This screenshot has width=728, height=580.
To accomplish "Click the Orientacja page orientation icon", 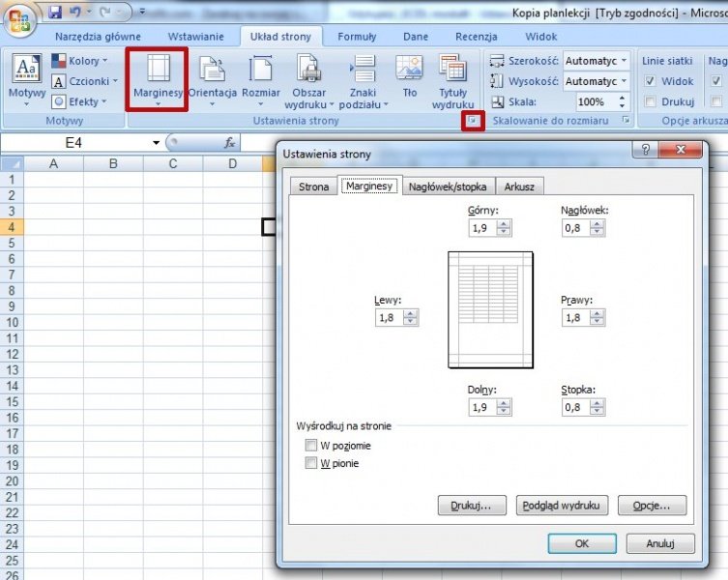I will click(x=212, y=77).
